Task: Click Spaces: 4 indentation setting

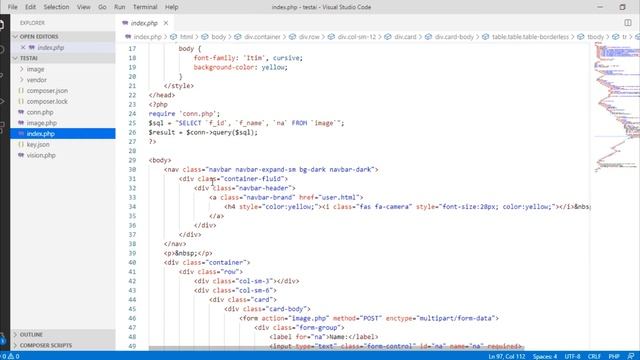Action: [545, 356]
